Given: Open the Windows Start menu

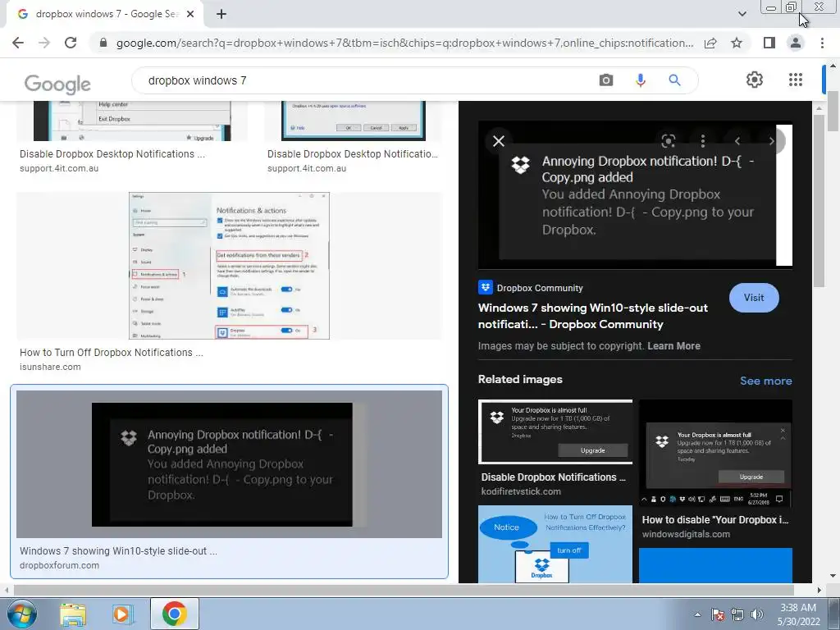Looking at the screenshot, I should click(x=22, y=614).
